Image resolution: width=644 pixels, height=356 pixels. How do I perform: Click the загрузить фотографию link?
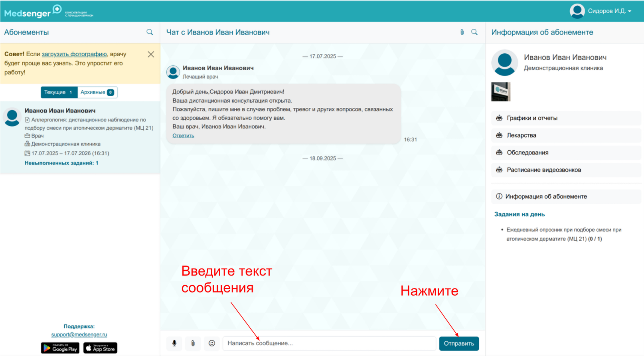pos(74,54)
